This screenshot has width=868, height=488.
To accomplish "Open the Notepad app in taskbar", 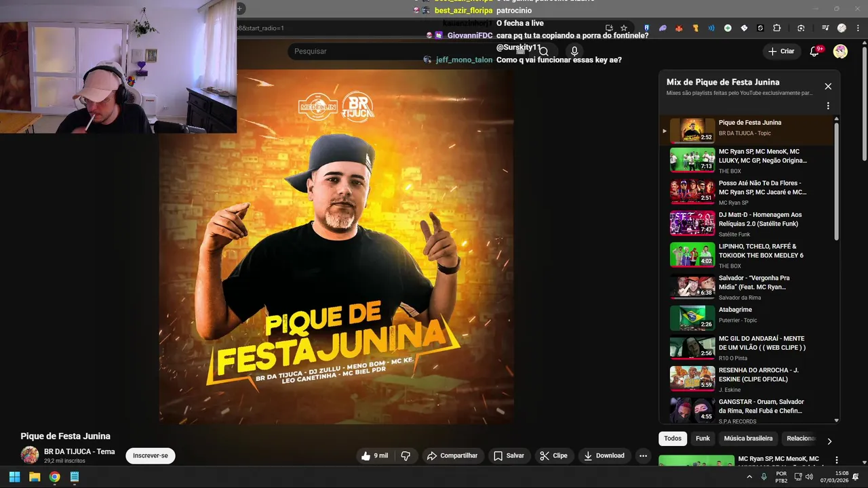I will (x=75, y=476).
